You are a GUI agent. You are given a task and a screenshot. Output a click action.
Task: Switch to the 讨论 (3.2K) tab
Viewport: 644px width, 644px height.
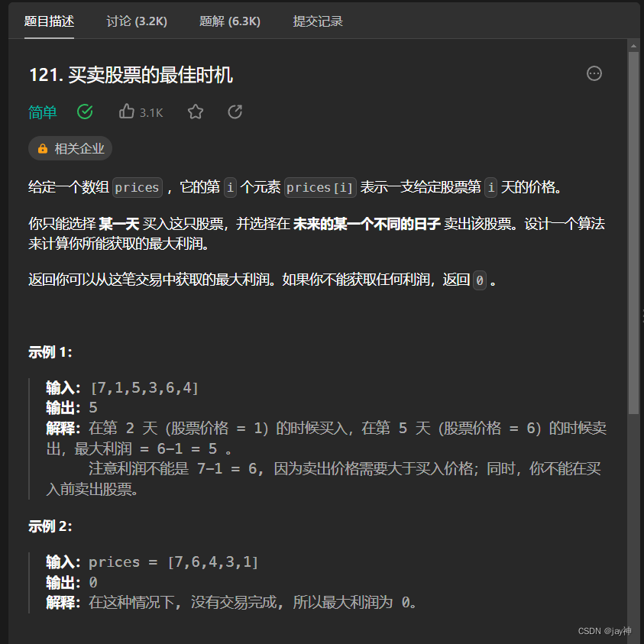[x=136, y=21]
